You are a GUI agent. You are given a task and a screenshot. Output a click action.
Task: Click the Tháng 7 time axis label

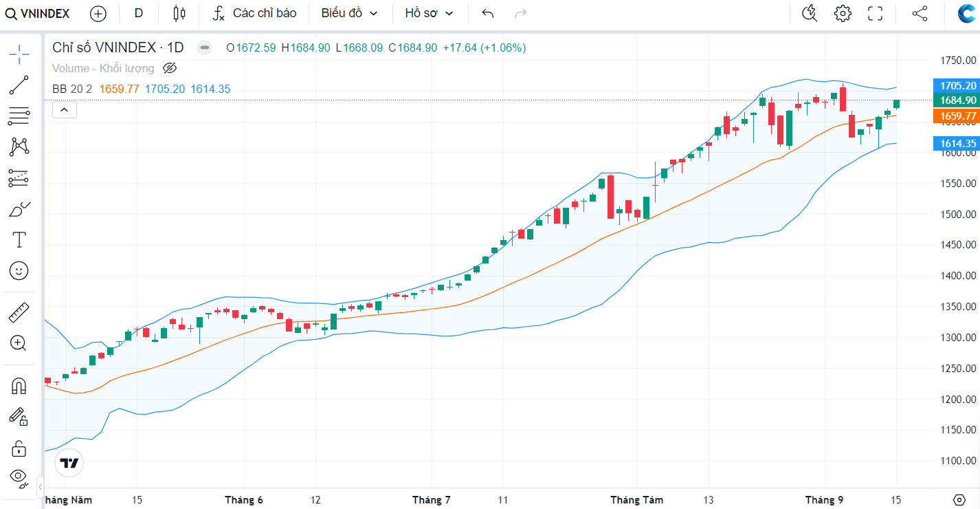(431, 500)
